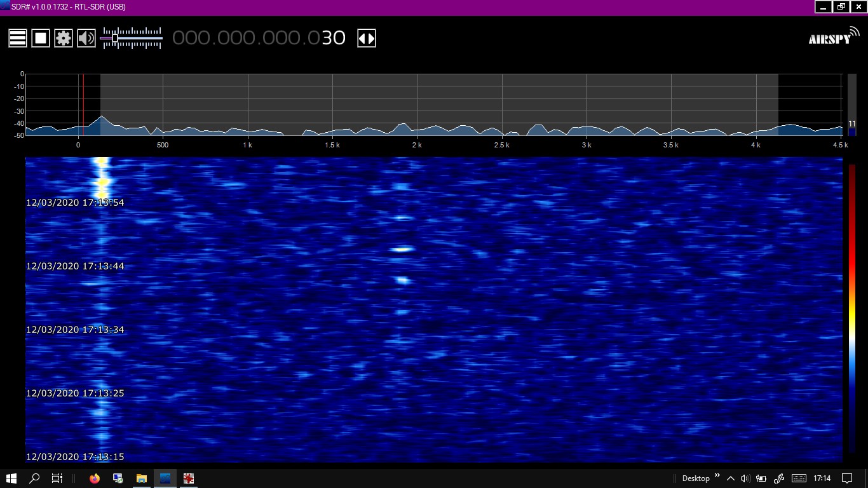Viewport: 868px width, 488px height.
Task: Open File Explorer from the taskbar
Action: (142, 478)
